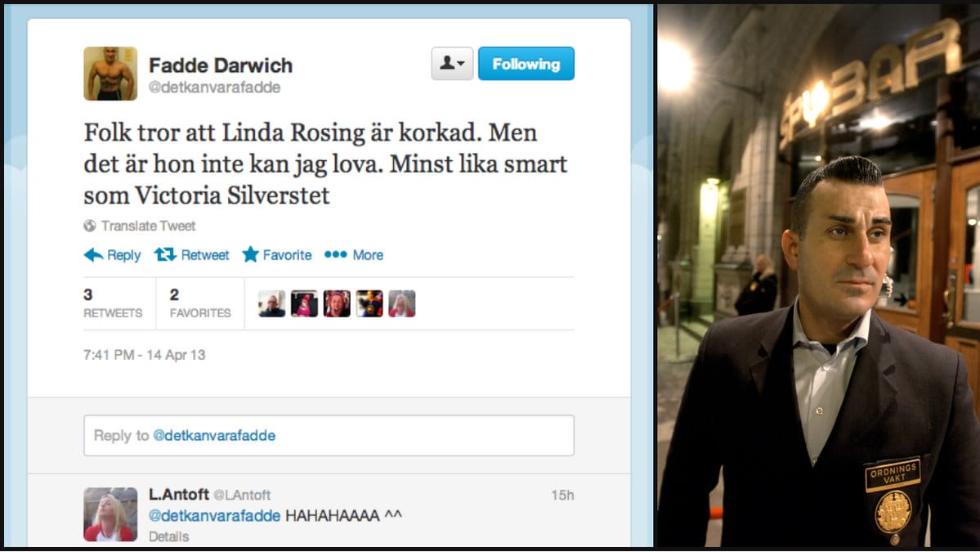View the 3 Retweets list
Screen dimensions: 980x552
pyautogui.click(x=113, y=303)
